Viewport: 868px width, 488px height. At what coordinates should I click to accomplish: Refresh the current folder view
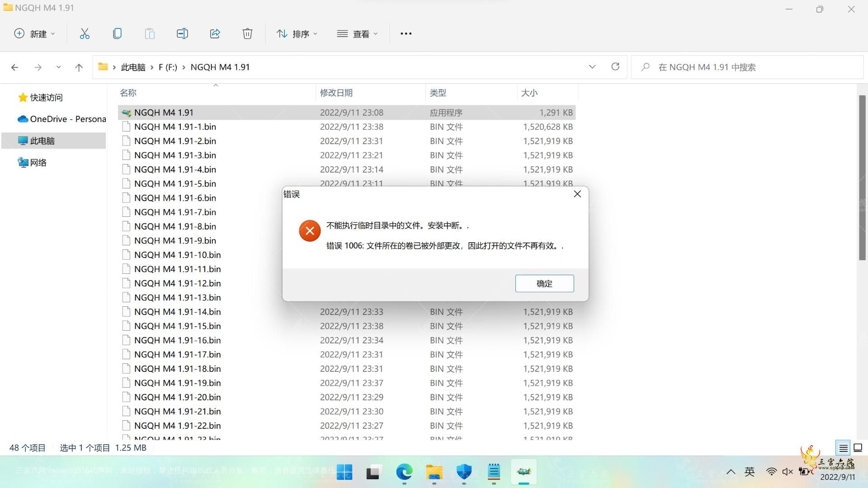[615, 67]
